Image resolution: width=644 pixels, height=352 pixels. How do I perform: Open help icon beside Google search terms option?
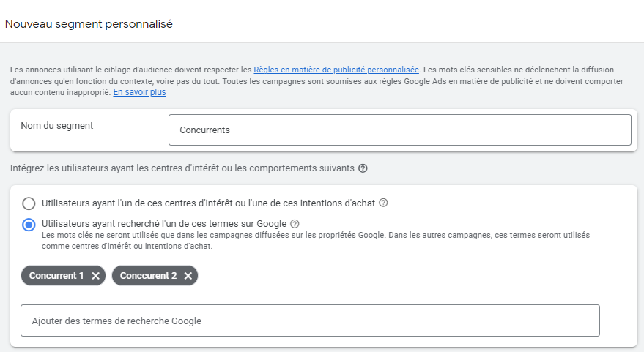pos(295,224)
